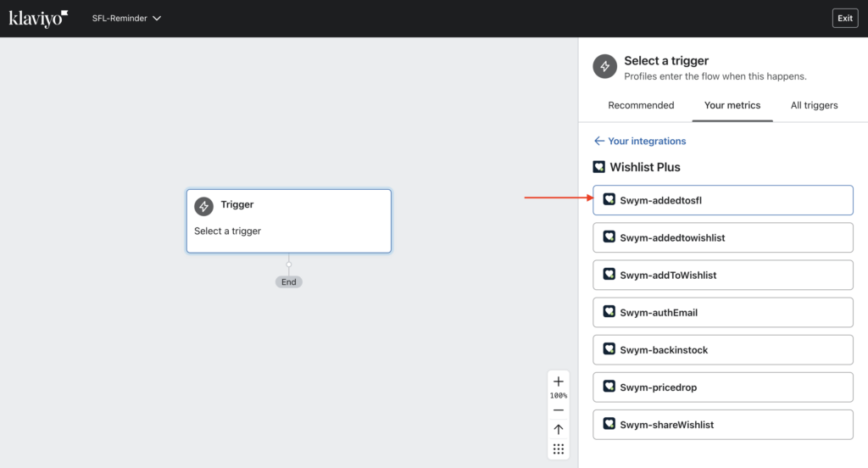Open the All triggers tab
This screenshot has height=468, width=868.
(814, 105)
